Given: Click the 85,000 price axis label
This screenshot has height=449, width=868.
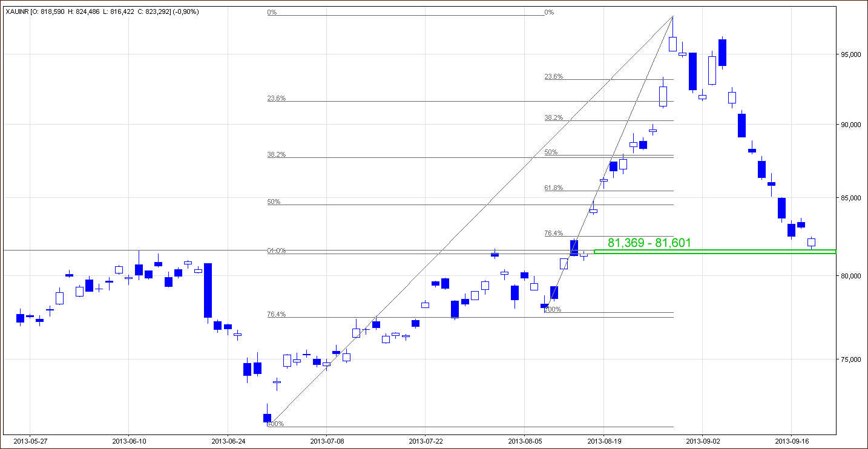Looking at the screenshot, I should coord(850,198).
